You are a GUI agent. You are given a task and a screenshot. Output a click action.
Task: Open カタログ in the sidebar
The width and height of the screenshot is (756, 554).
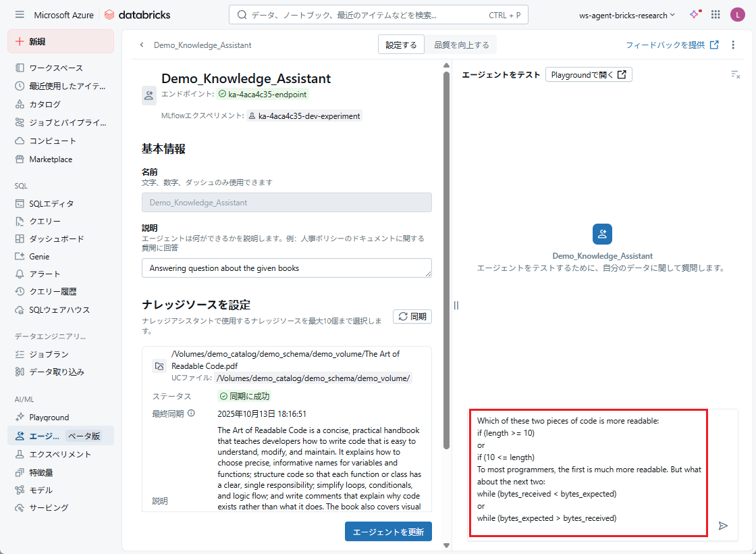point(61,104)
